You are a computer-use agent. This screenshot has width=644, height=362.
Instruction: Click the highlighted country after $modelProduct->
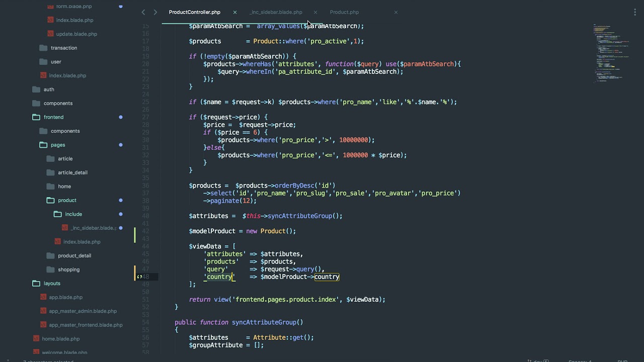pyautogui.click(x=327, y=277)
